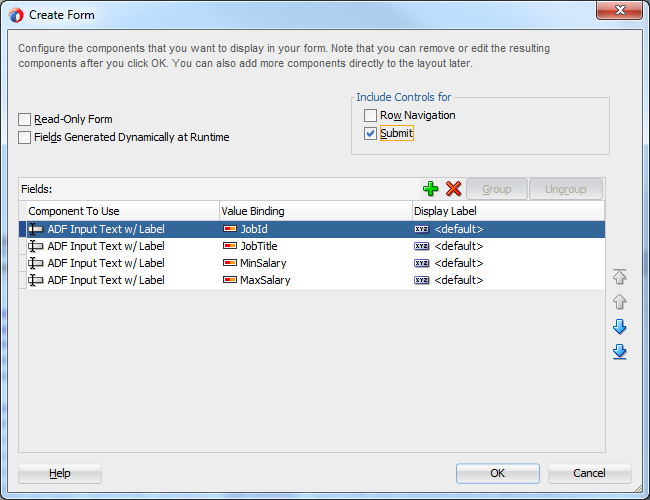650x500 pixels.
Task: Click input text icon in JobTitle row
Action: click(x=36, y=246)
